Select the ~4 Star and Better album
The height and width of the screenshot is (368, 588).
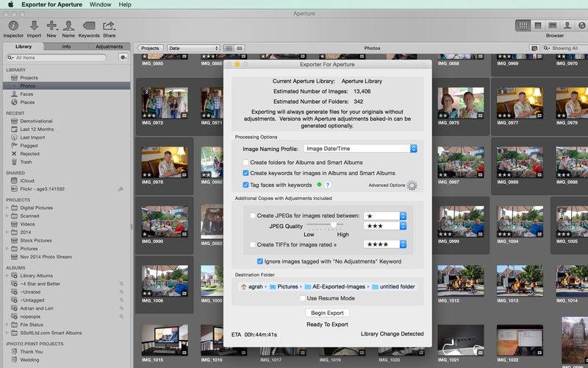point(40,284)
